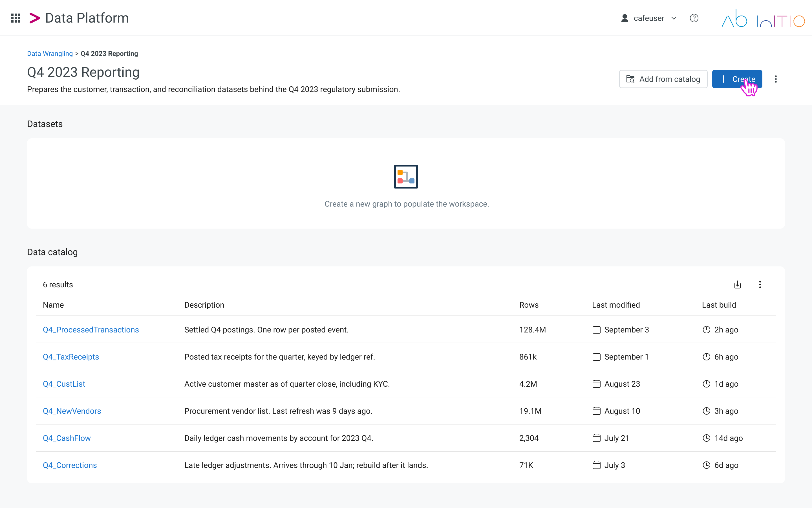The height and width of the screenshot is (508, 812).
Task: Click the clock icon beside 6d ago
Action: 706,465
